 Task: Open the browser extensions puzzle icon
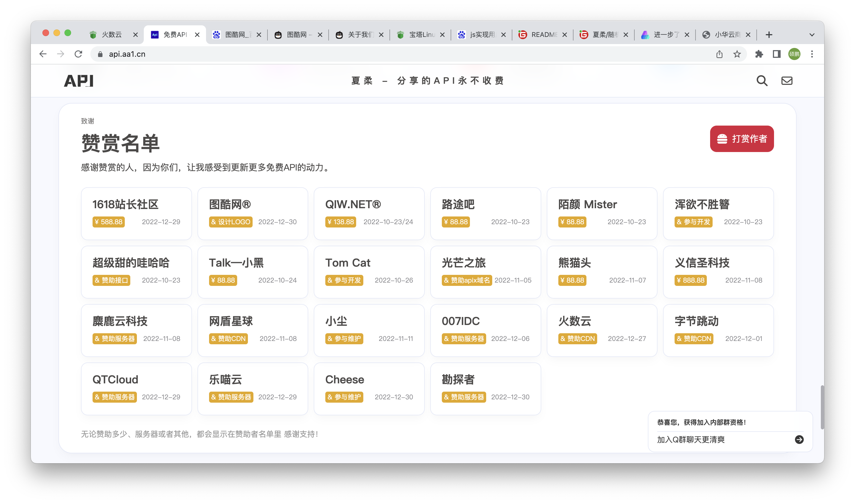pyautogui.click(x=759, y=54)
